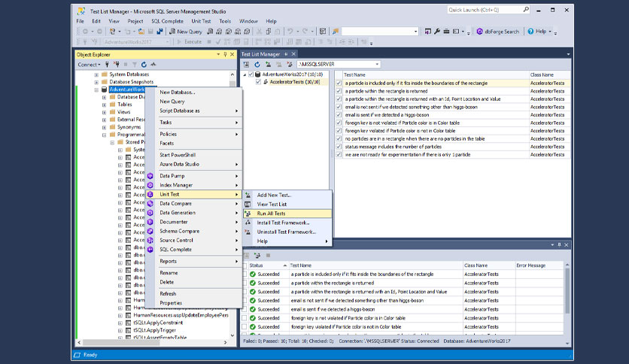Uncheck test 'status message includes the number of particles'
This screenshot has height=364, width=629.
tap(339, 147)
